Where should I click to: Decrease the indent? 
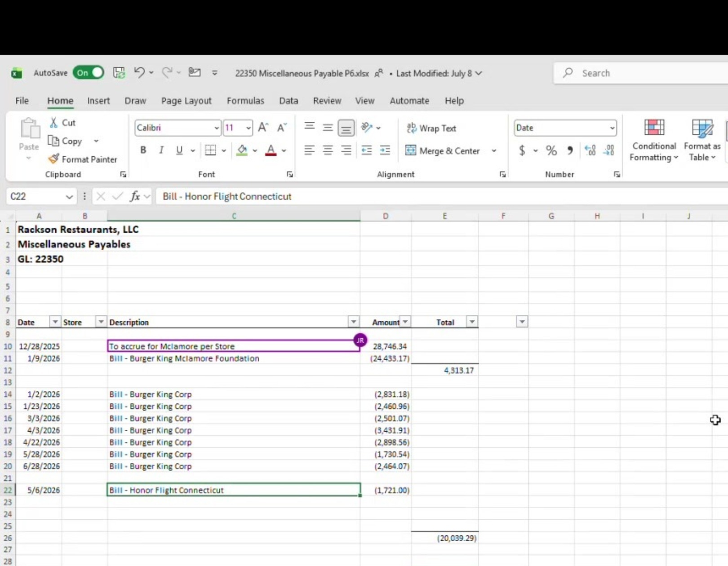[x=367, y=150]
